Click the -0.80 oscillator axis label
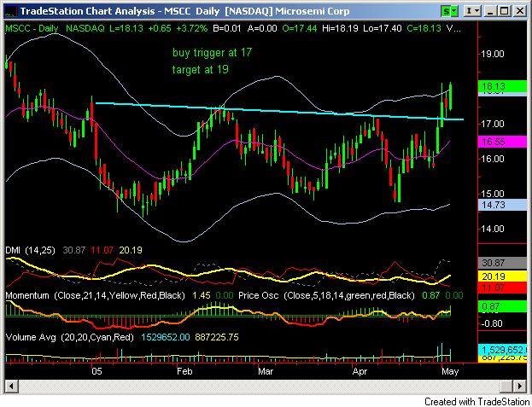 [x=492, y=323]
